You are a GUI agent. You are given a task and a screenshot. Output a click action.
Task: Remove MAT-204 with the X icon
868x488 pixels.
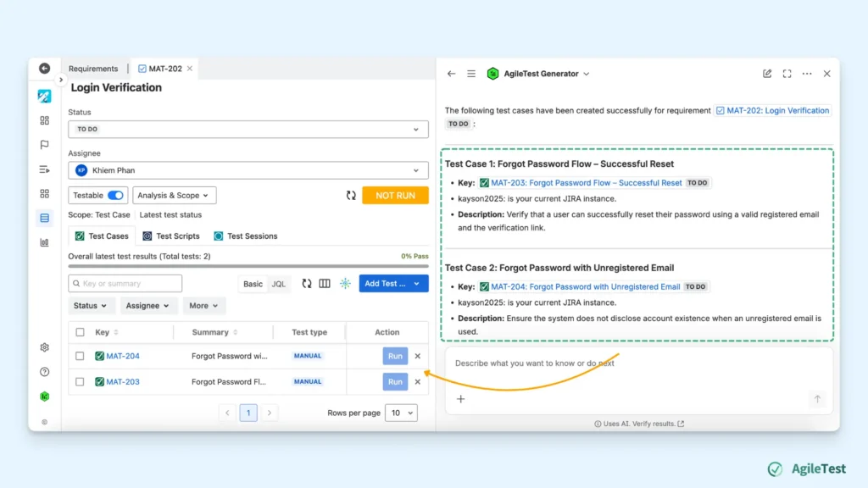pos(417,356)
